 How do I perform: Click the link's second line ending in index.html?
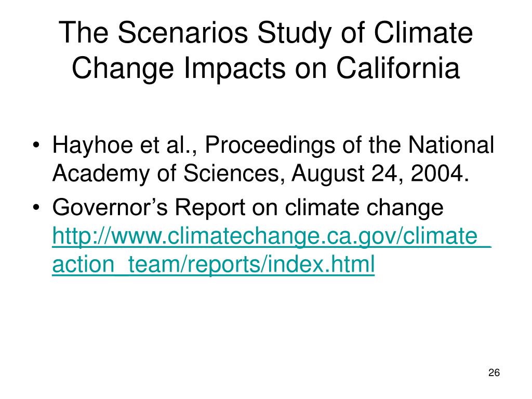214,264
